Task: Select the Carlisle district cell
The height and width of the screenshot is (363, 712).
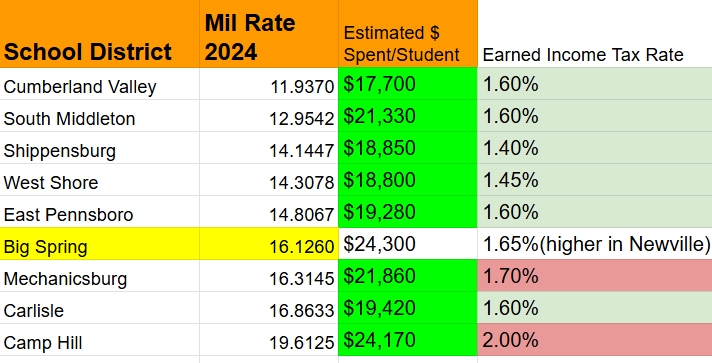Action: point(99,308)
